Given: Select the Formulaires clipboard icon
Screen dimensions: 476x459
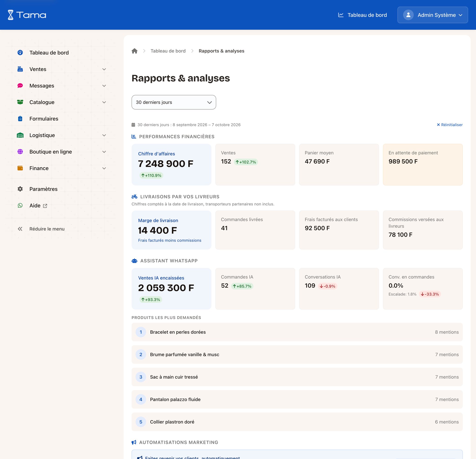Looking at the screenshot, I should 20,119.
